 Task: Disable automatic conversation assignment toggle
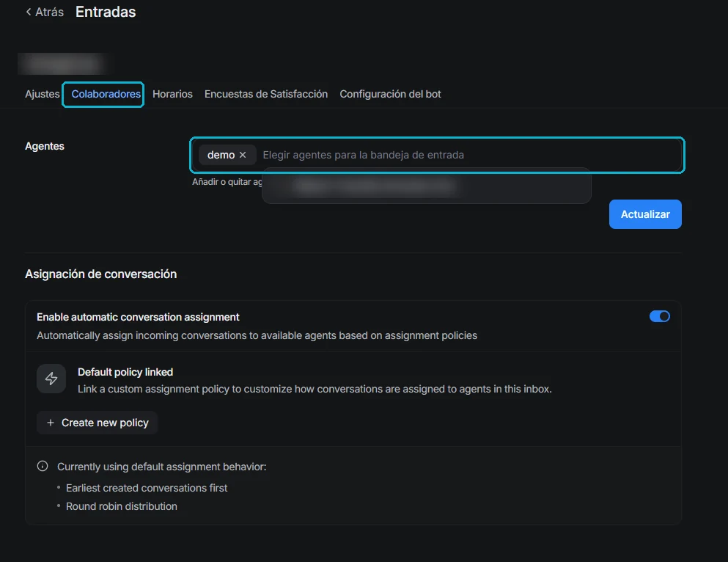coord(659,316)
